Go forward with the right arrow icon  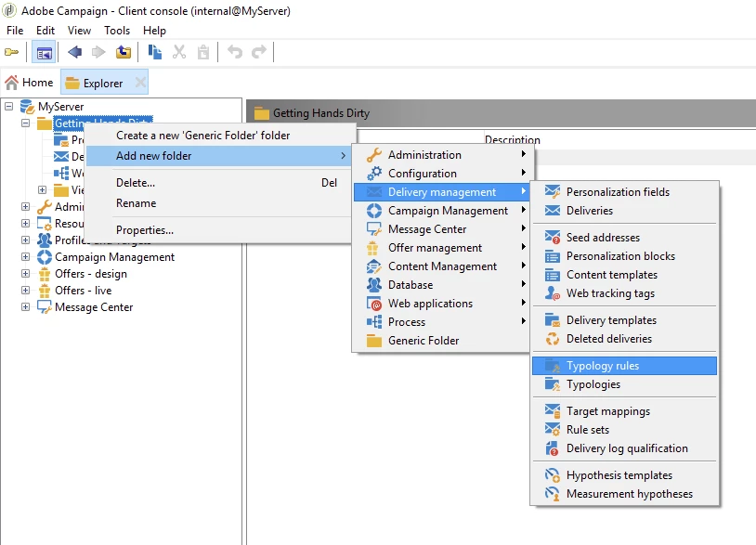(x=98, y=52)
